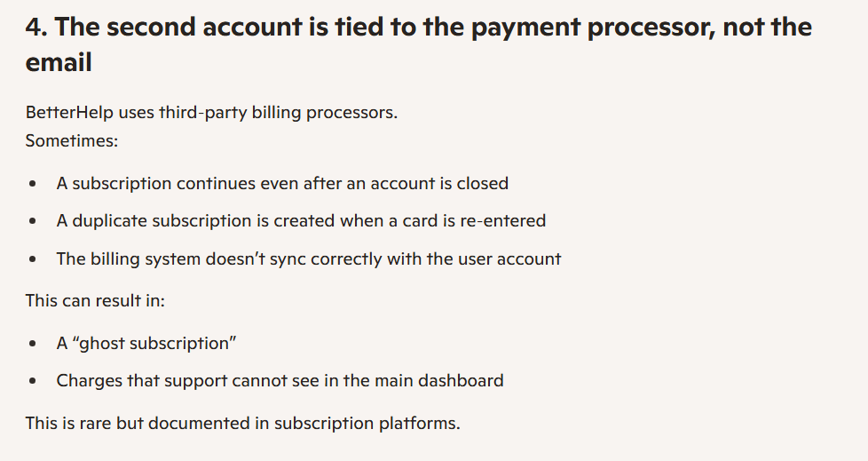Click the bullet about charges support cannot see
Image resolution: width=868 pixels, height=461 pixels.
coord(280,381)
